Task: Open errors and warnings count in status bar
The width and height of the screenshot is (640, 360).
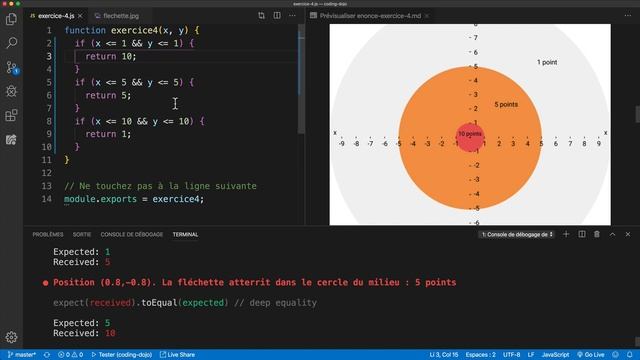Action: (x=70, y=355)
